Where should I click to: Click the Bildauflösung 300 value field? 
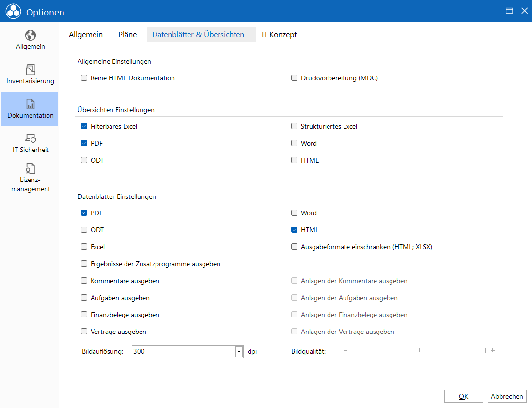(184, 352)
